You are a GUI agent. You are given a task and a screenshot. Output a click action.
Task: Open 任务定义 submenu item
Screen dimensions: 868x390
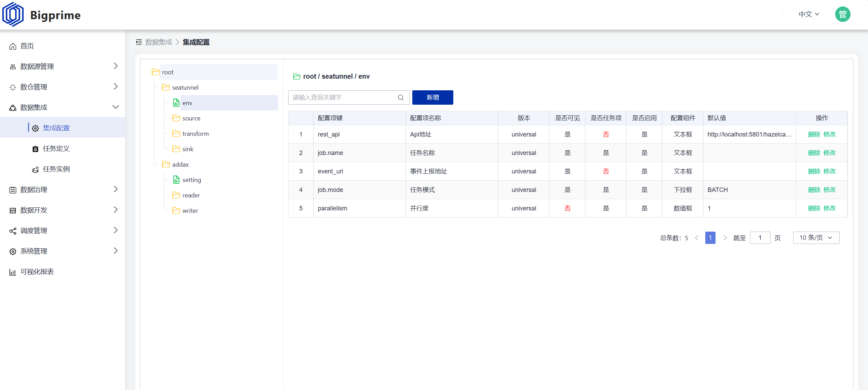tap(63, 148)
